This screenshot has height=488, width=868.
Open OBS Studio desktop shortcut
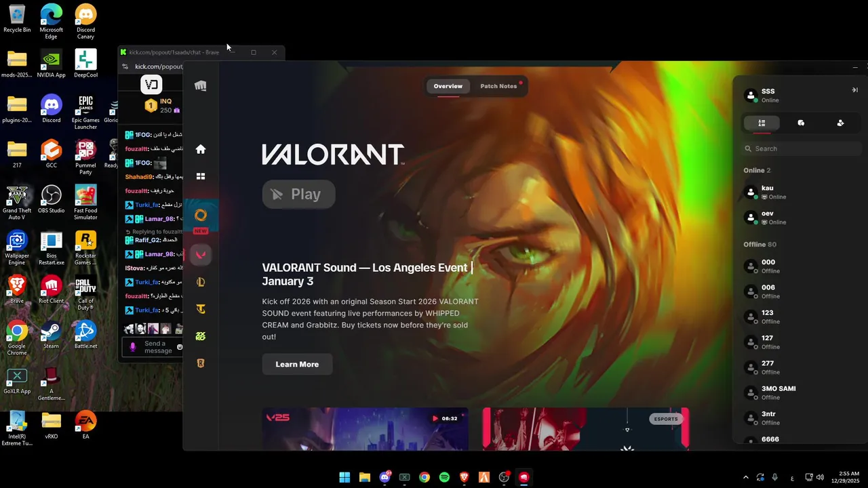(x=52, y=200)
